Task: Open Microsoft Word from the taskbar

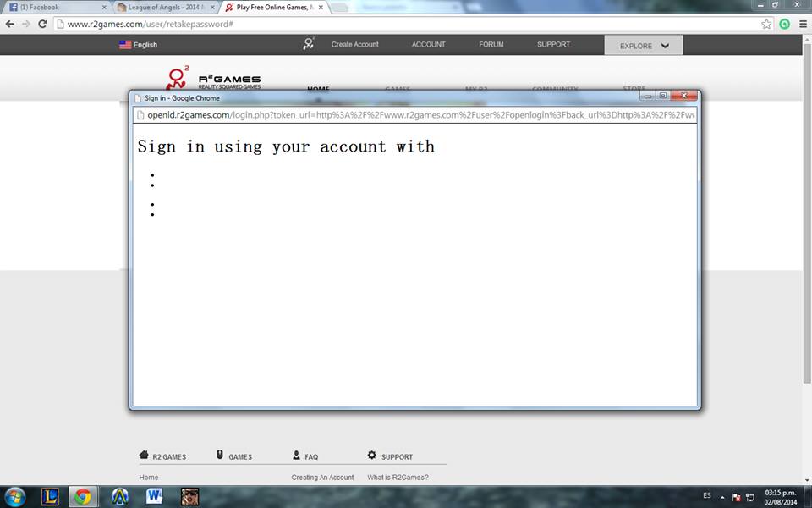Action: pos(155,496)
